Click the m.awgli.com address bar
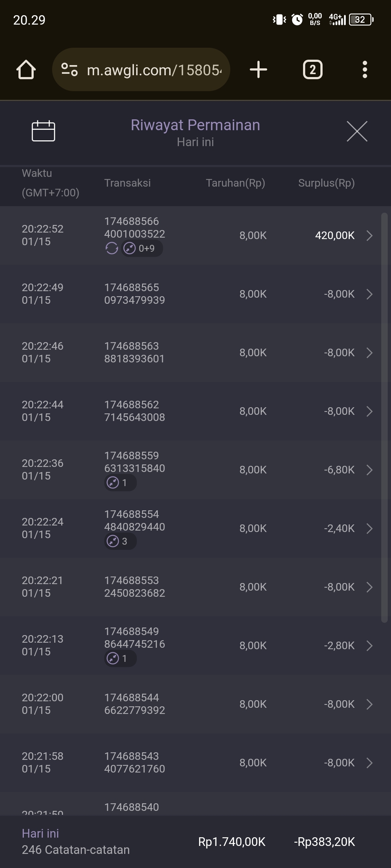Image resolution: width=391 pixels, height=868 pixels. pyautogui.click(x=154, y=69)
